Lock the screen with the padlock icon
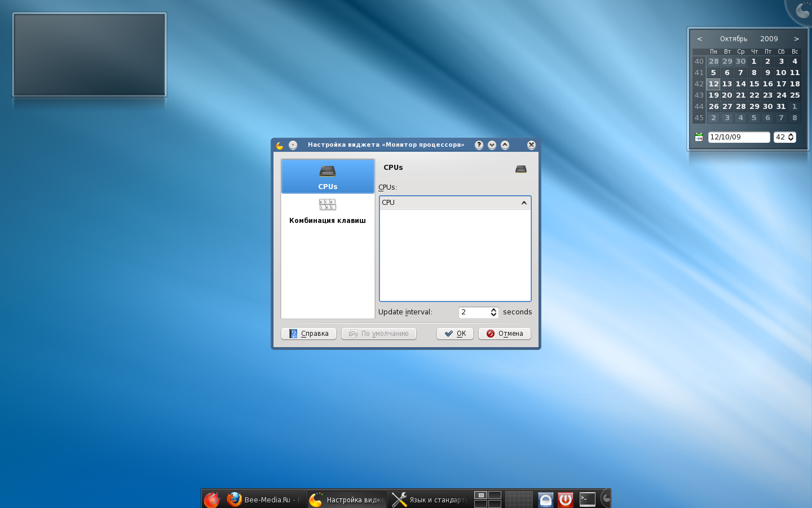The width and height of the screenshot is (812, 508). [x=545, y=500]
